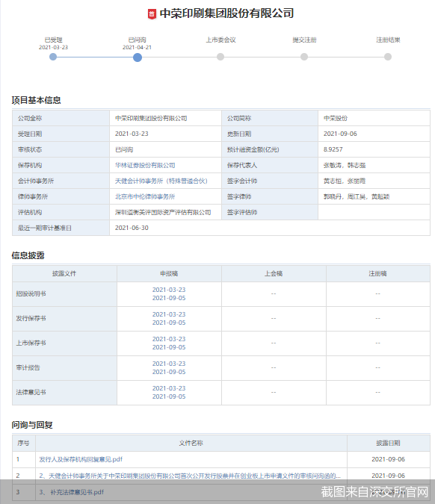Viewport: 435px width, 504px height.
Task: Select the 已受理 2021-03-23 progress node
Action: pyautogui.click(x=53, y=57)
